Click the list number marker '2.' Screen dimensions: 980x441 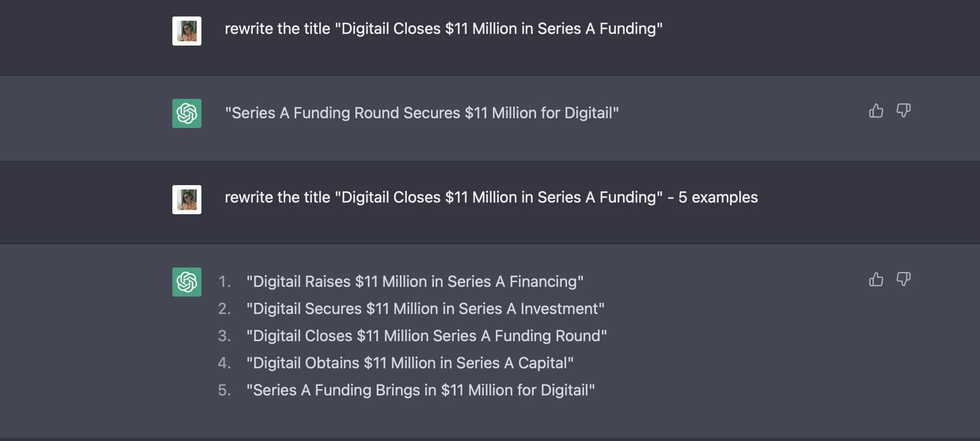225,309
